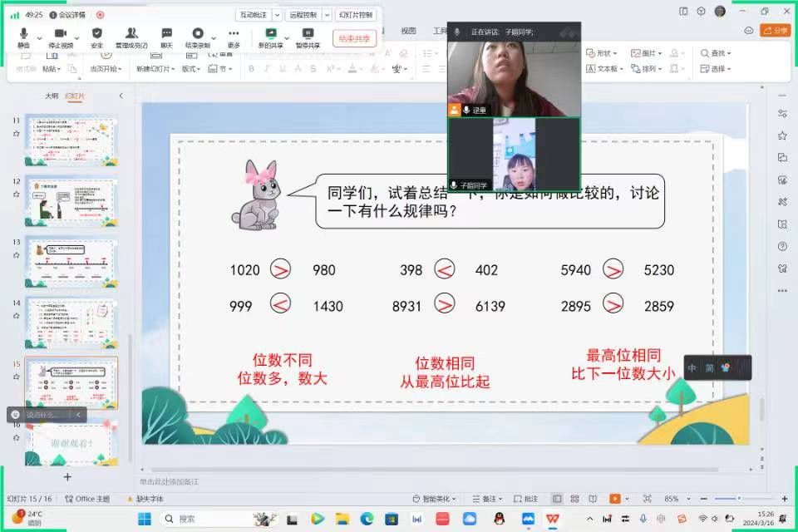Click the red End Sharing button
This screenshot has height=532, width=798.
coord(354,38)
